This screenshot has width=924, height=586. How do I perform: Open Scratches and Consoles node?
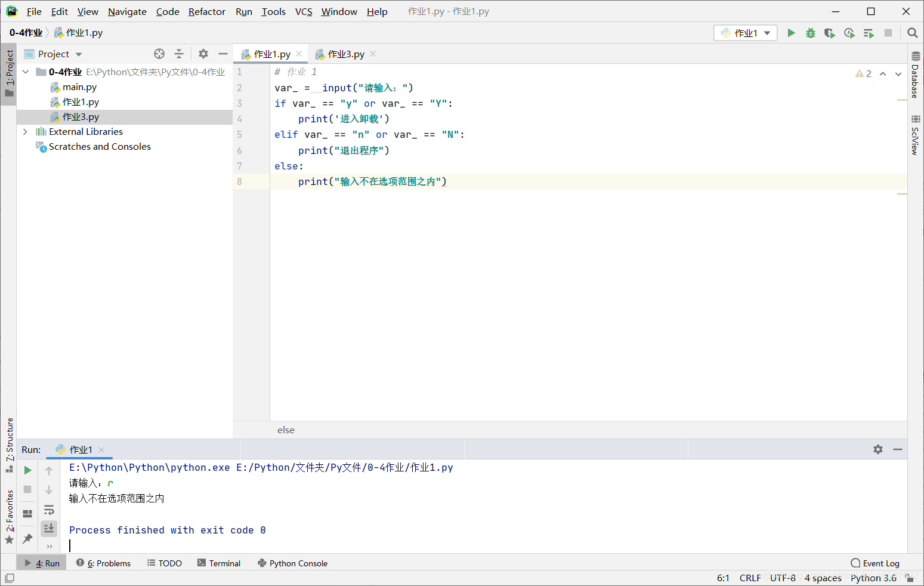pyautogui.click(x=100, y=147)
